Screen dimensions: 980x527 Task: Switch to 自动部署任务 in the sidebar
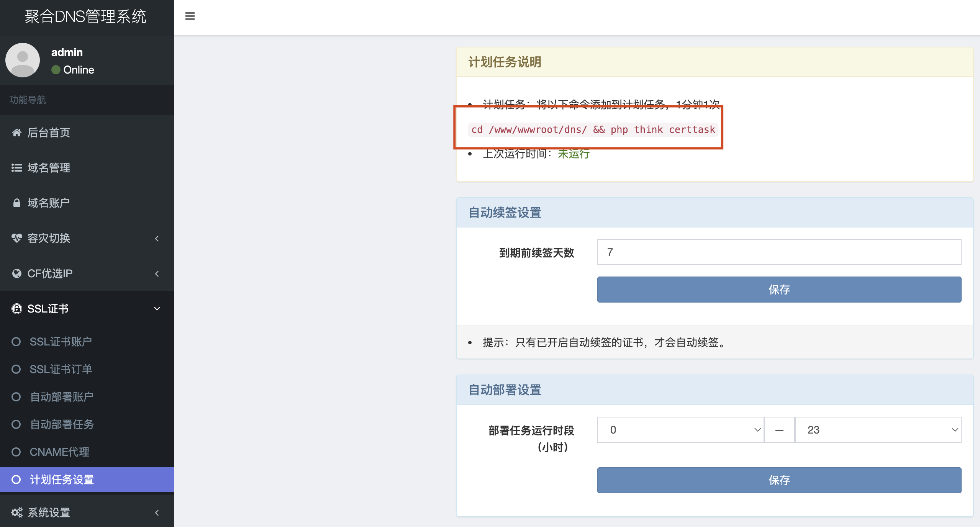[62, 424]
